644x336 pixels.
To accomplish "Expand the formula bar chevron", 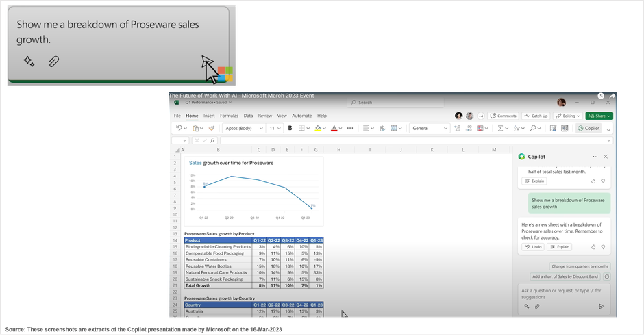I will coord(608,140).
